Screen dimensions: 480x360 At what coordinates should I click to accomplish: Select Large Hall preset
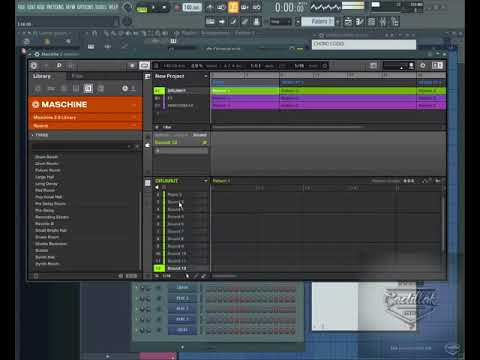pos(44,177)
